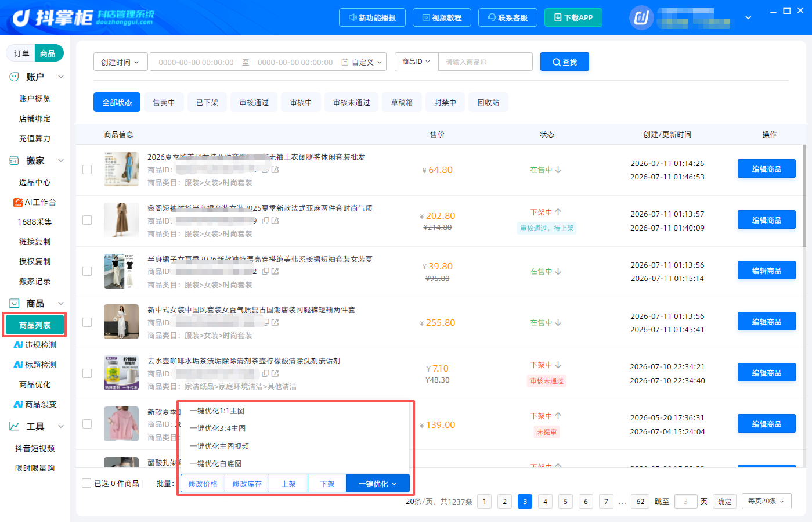Open the account dropdown arrow in header
This screenshot has width=812, height=522.
tap(748, 17)
